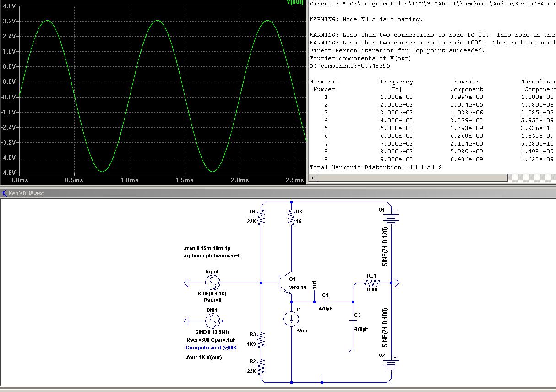Screen dimensions: 556x392
Task: Click the 55m current value label
Action: point(303,331)
